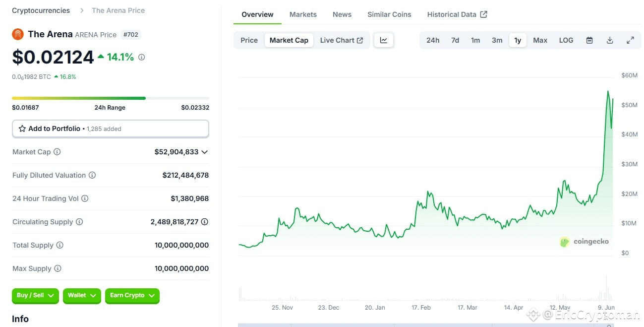The height and width of the screenshot is (327, 644).
Task: Click the Market Cap info icon
Action: (x=57, y=152)
